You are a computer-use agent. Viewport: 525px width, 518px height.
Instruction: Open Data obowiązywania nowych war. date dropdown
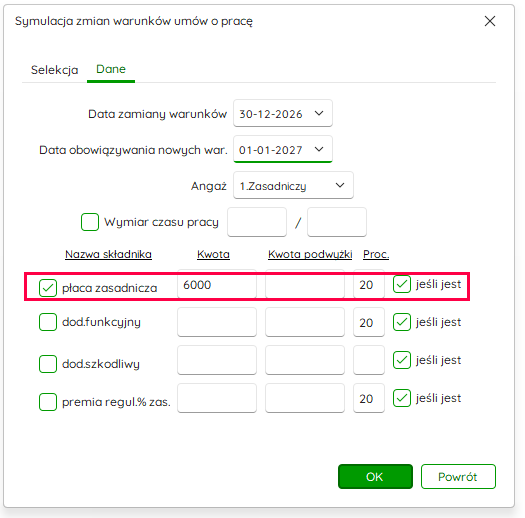coord(319,149)
